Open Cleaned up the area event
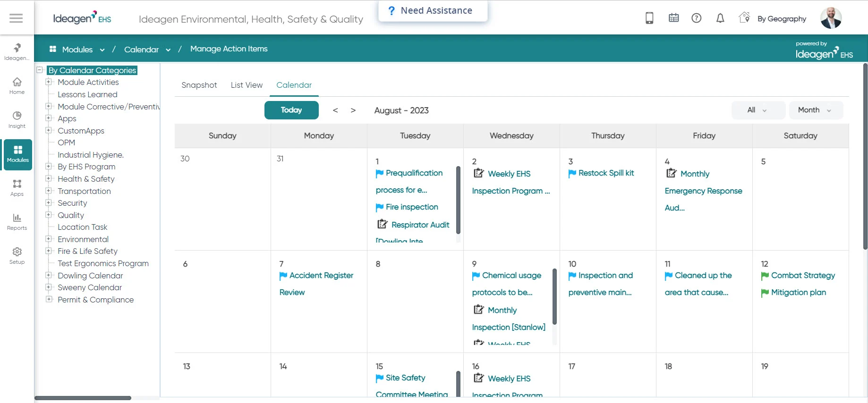This screenshot has width=868, height=403. pos(698,284)
